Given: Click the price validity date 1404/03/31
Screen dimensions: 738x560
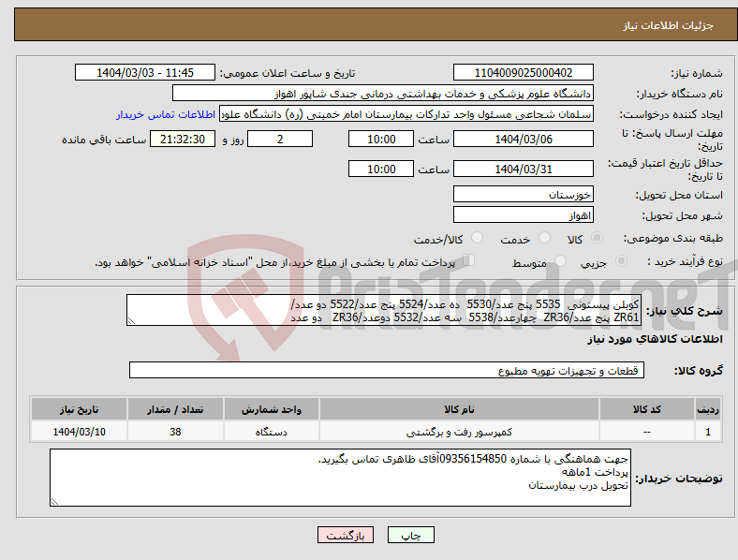Looking at the screenshot, I should click(x=523, y=169).
